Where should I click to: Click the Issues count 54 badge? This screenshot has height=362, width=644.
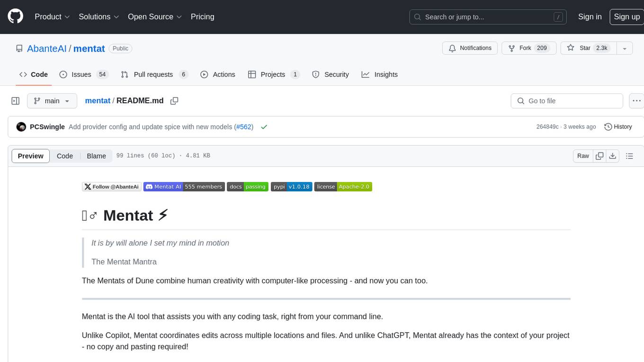(102, 74)
